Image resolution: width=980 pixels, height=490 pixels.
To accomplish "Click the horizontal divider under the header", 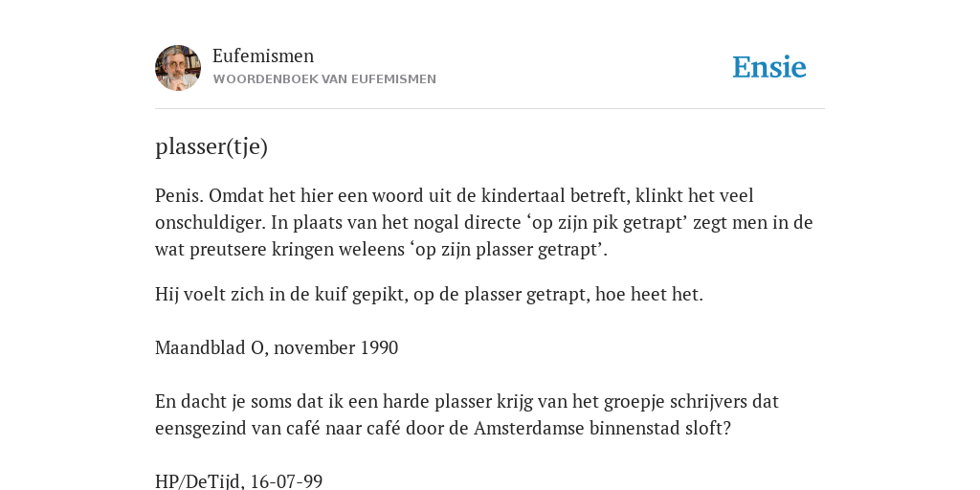I will click(490, 109).
